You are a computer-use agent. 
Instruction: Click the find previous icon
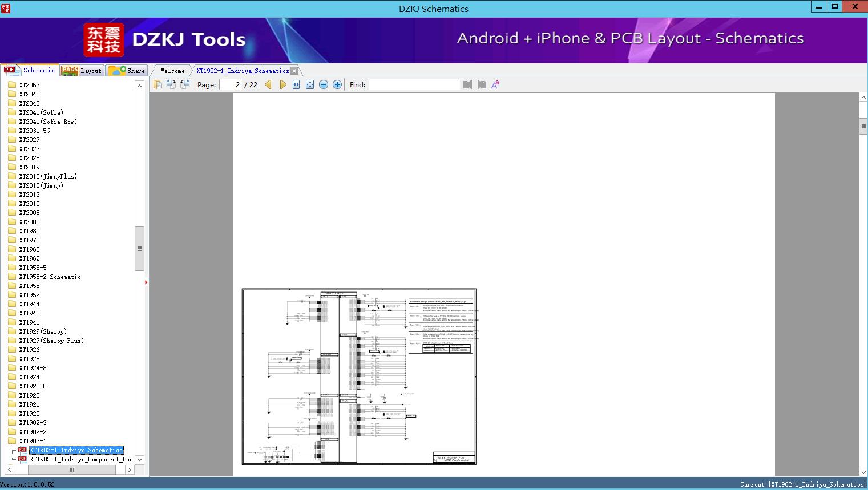pos(468,84)
